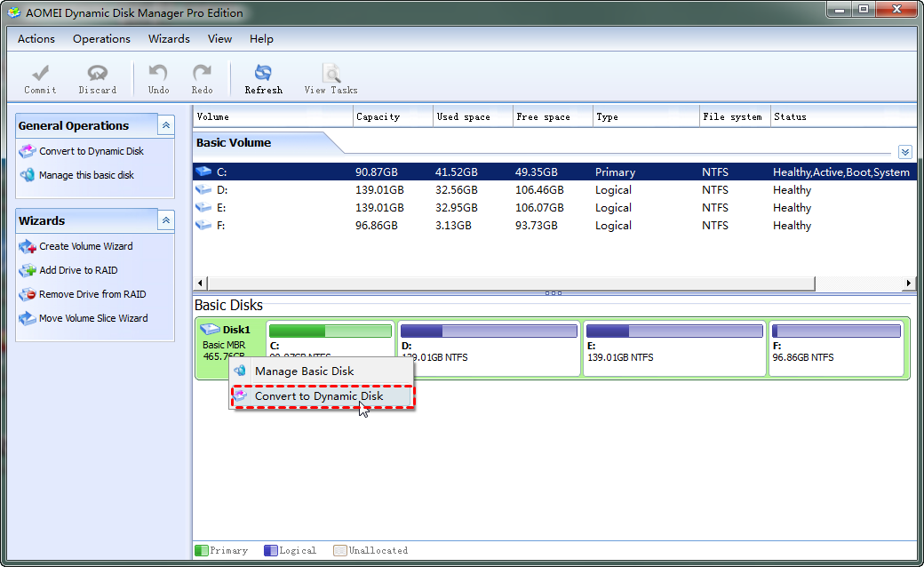The image size is (924, 567).
Task: Click the Refresh toolbar icon
Action: point(263,73)
